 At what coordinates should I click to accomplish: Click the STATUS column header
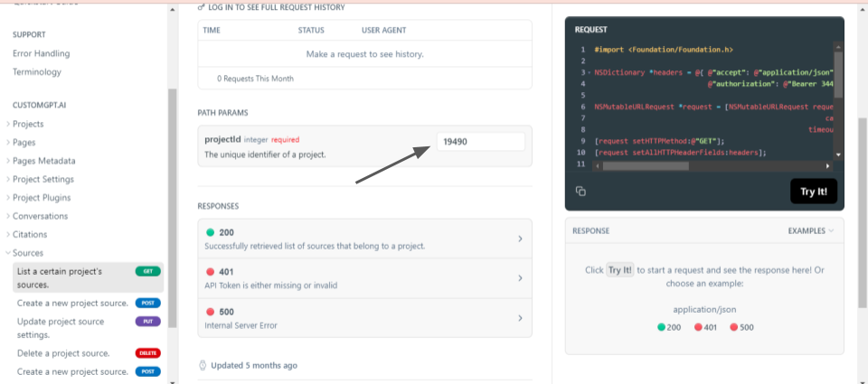pyautogui.click(x=311, y=31)
